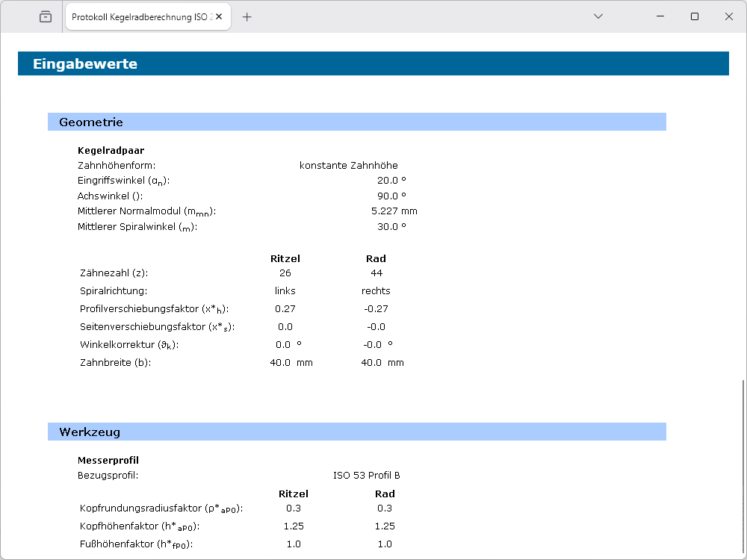Image resolution: width=747 pixels, height=560 pixels.
Task: Click the Rad Zähnezahl value 44
Action: tap(376, 273)
